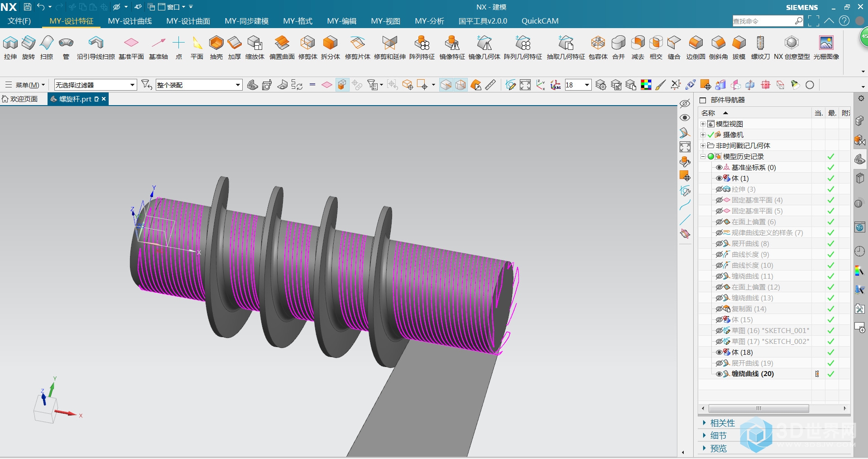Close the 螺旋杆.prt document tab
Screen dimensions: 868x459
[x=104, y=99]
